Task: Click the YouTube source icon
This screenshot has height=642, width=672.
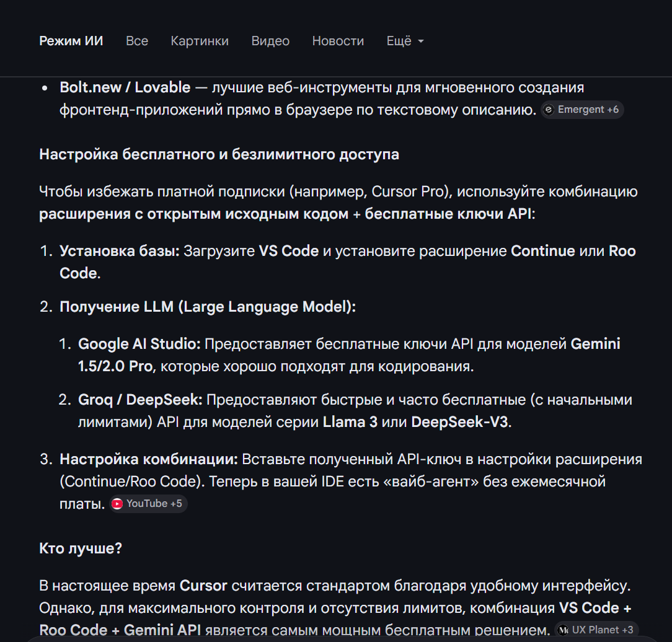Action: 117,504
